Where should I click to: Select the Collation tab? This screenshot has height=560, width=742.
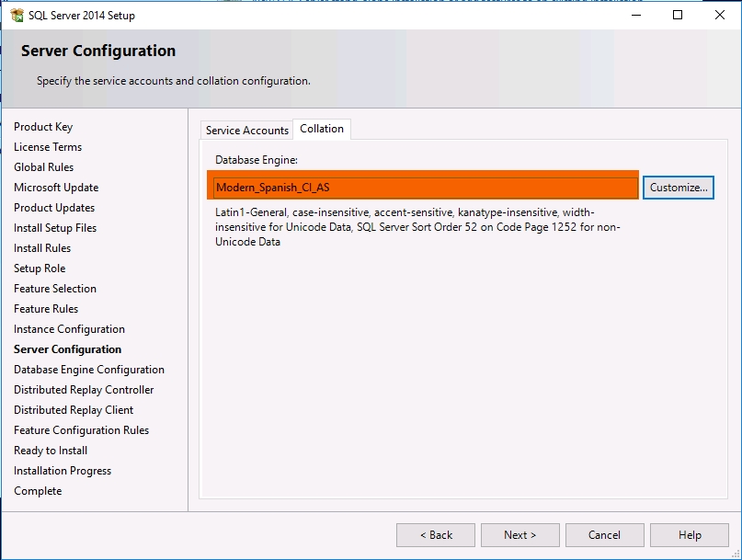(x=322, y=129)
